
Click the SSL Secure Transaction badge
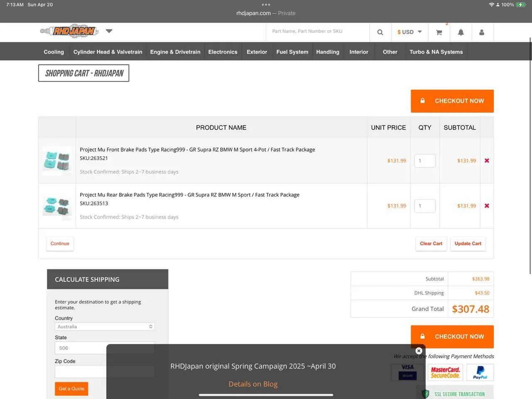coord(455,394)
